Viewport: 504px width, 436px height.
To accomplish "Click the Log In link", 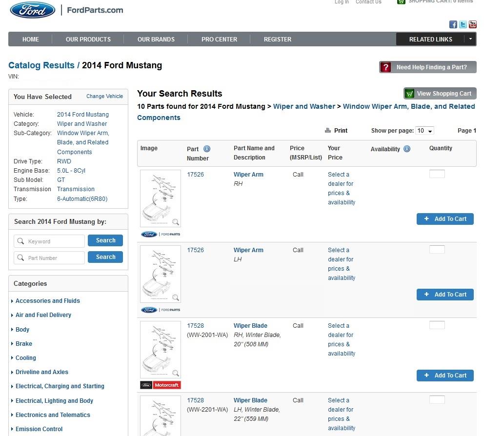I will [342, 2].
